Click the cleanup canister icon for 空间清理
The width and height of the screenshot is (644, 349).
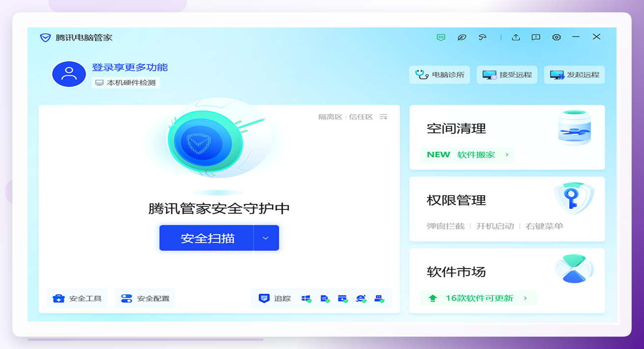tap(574, 128)
